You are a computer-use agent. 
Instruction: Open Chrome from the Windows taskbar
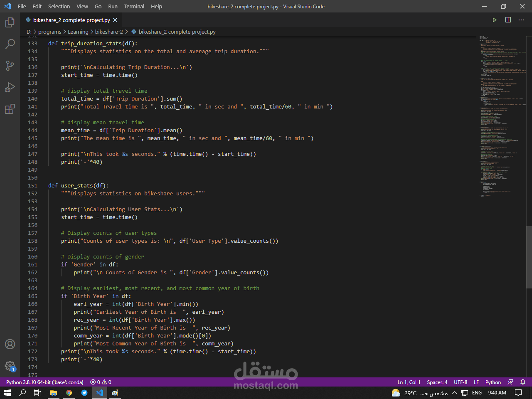(69, 393)
